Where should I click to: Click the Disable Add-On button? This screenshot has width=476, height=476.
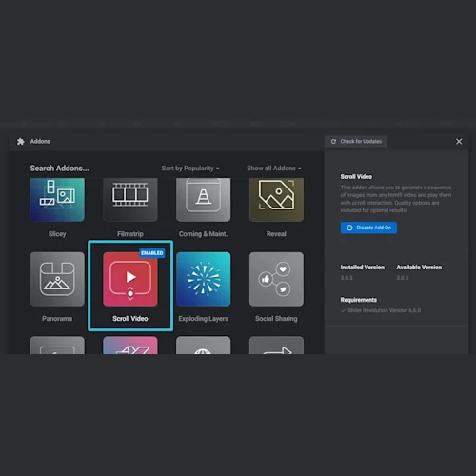click(368, 228)
